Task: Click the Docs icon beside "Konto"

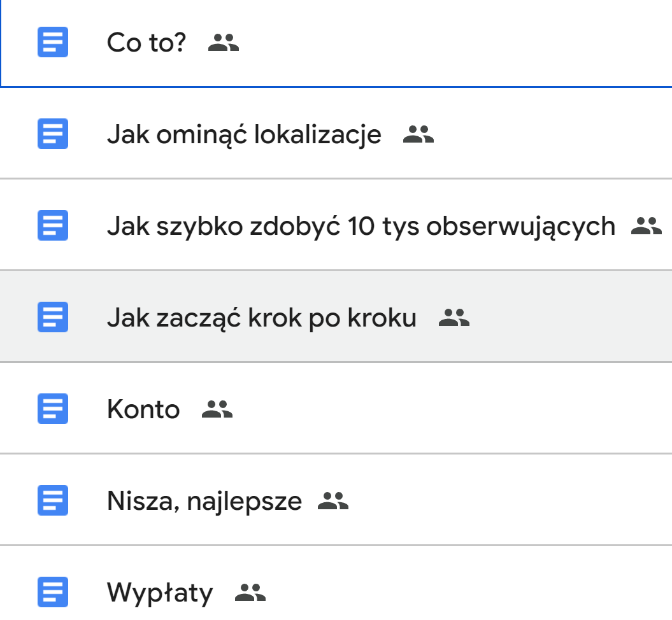Action: (53, 409)
